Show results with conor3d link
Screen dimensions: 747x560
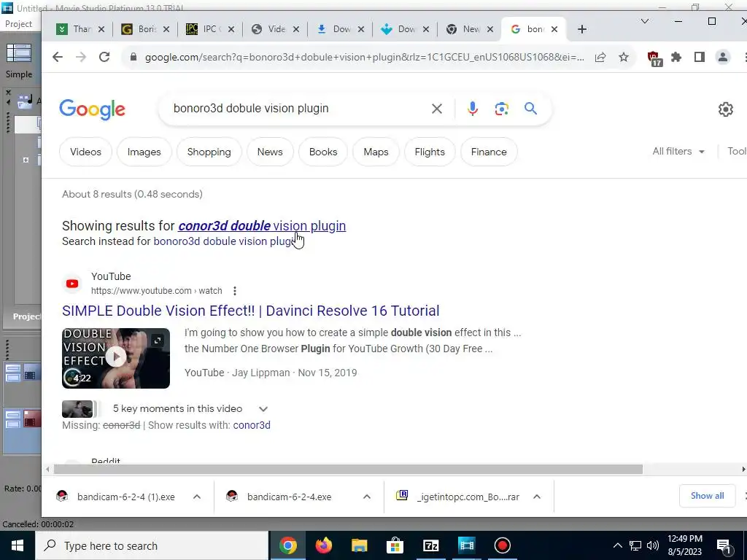(252, 425)
